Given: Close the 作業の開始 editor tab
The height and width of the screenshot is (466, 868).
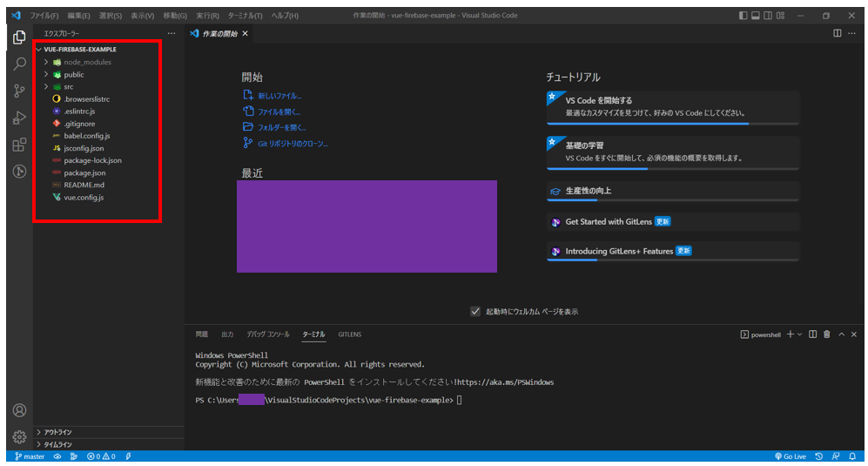Looking at the screenshot, I should click(245, 34).
